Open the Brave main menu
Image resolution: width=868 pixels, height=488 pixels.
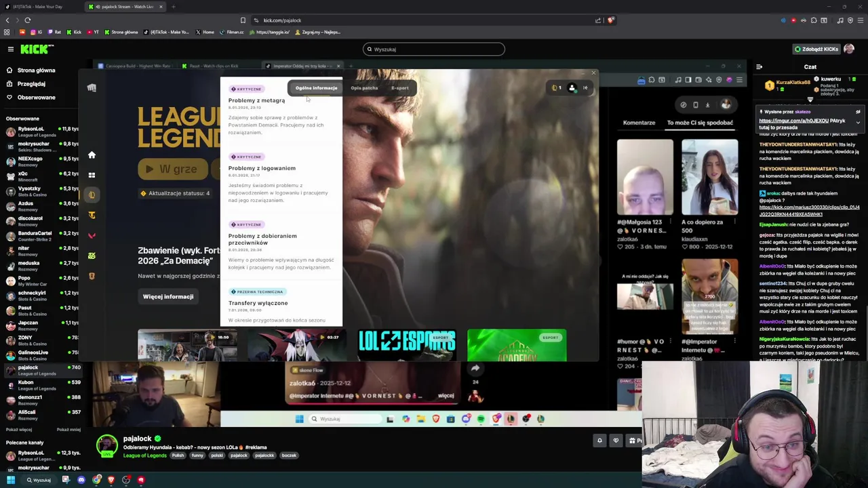(860, 20)
